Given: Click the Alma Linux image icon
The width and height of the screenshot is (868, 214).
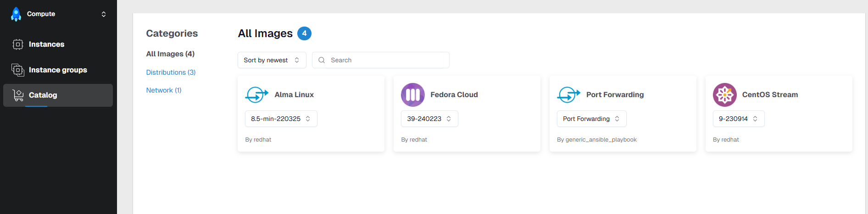Looking at the screenshot, I should (256, 95).
